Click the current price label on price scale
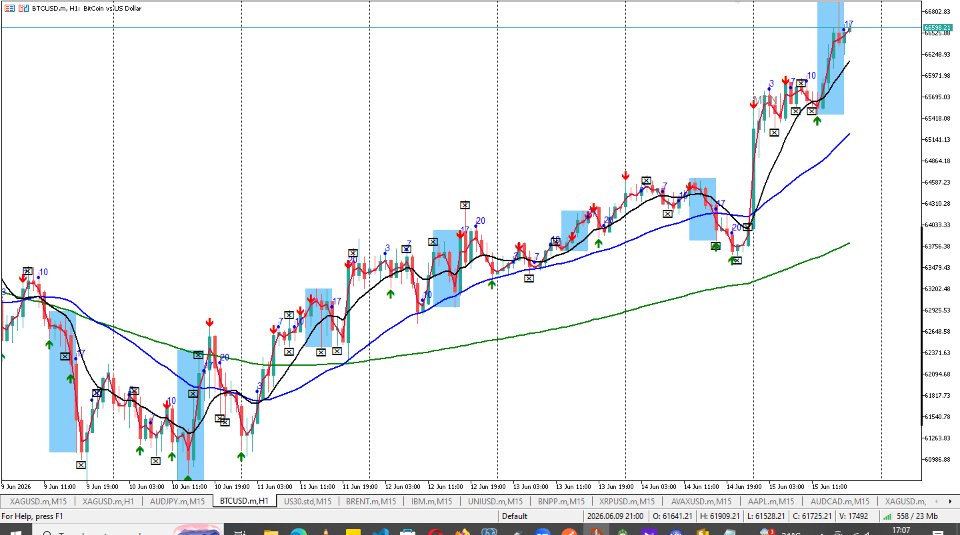This screenshot has width=960, height=535. click(937, 28)
